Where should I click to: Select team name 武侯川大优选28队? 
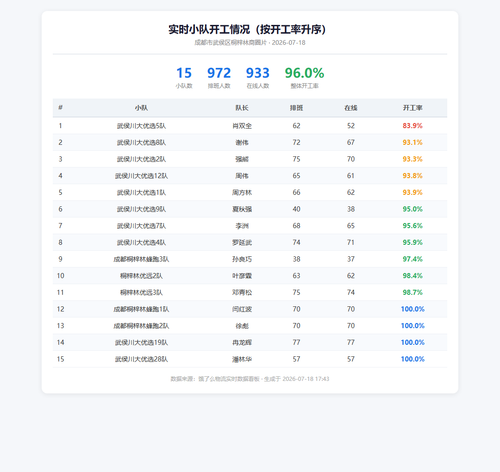141,359
